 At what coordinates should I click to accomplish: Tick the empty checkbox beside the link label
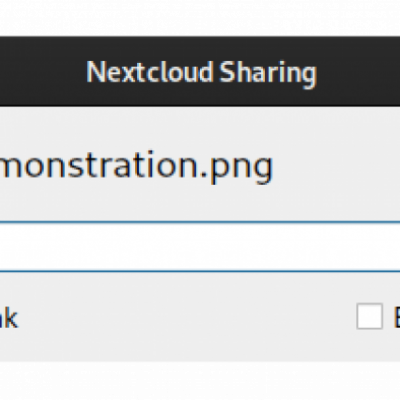pyautogui.click(x=369, y=316)
